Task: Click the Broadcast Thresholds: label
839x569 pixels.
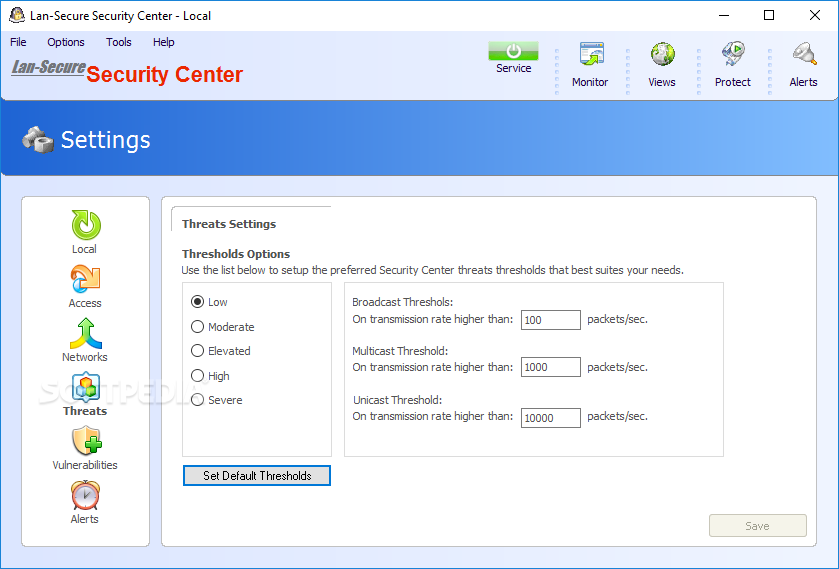Action: point(403,302)
